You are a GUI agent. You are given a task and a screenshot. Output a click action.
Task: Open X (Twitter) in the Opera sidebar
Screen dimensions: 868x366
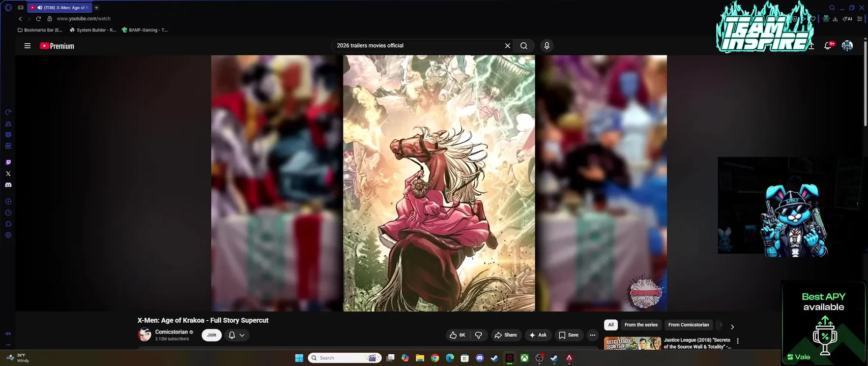tap(8, 174)
